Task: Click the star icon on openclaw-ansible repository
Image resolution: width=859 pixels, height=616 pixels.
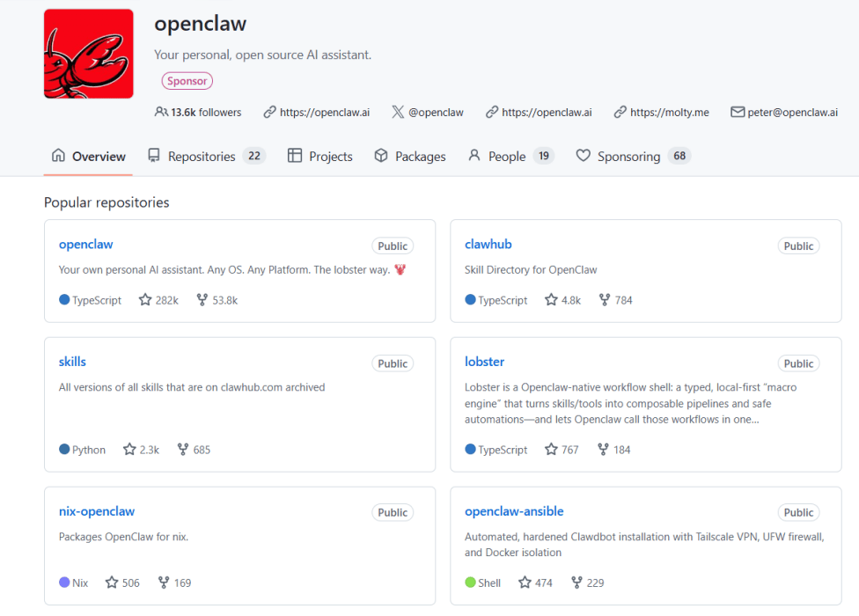Action: (525, 583)
